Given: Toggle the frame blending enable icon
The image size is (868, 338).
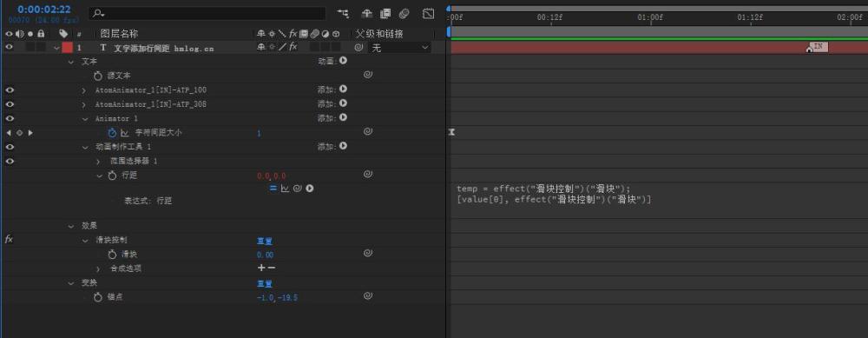Looking at the screenshot, I should (x=386, y=13).
